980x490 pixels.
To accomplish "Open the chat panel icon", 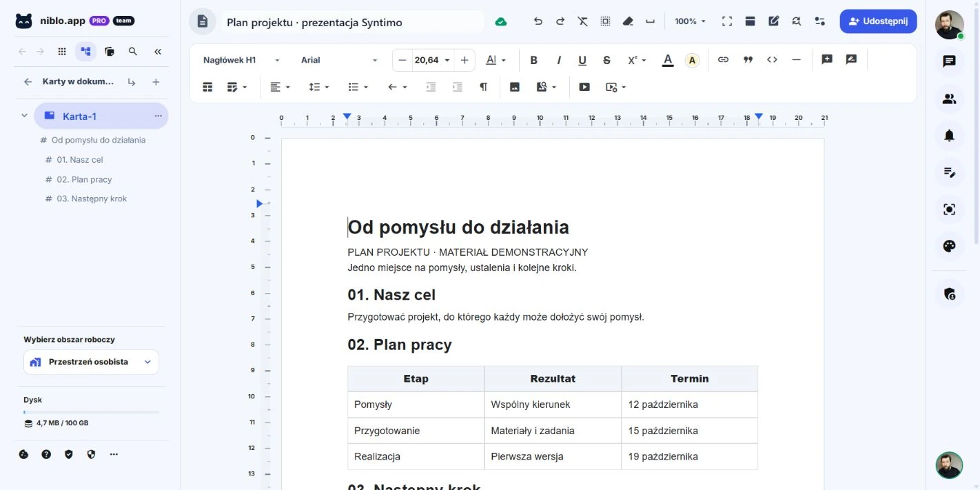I will pyautogui.click(x=949, y=61).
